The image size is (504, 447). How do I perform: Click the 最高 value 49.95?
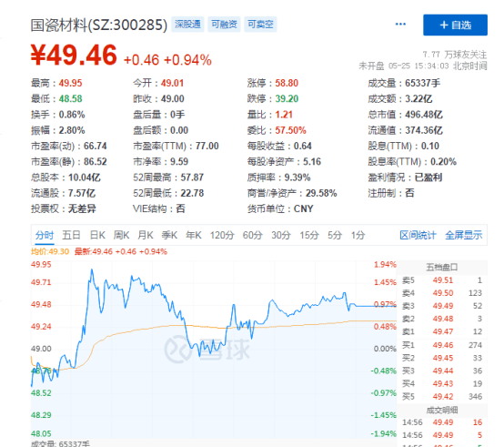[x=70, y=83]
